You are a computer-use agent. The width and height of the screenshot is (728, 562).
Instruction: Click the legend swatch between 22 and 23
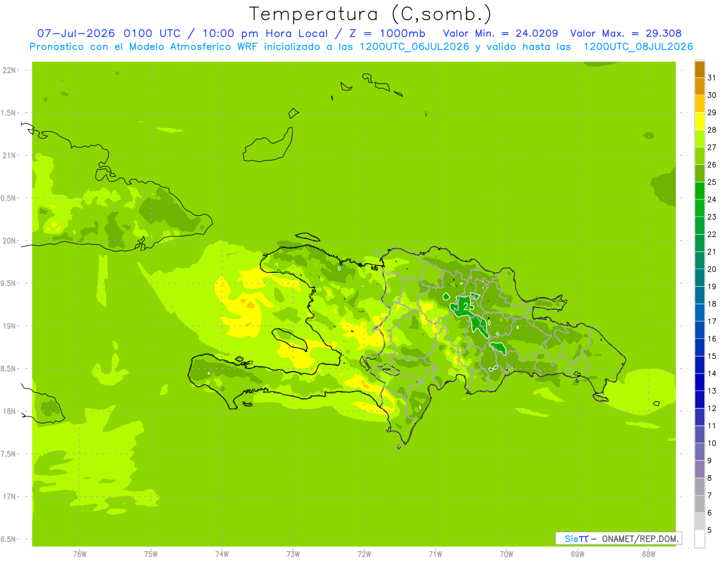(699, 225)
